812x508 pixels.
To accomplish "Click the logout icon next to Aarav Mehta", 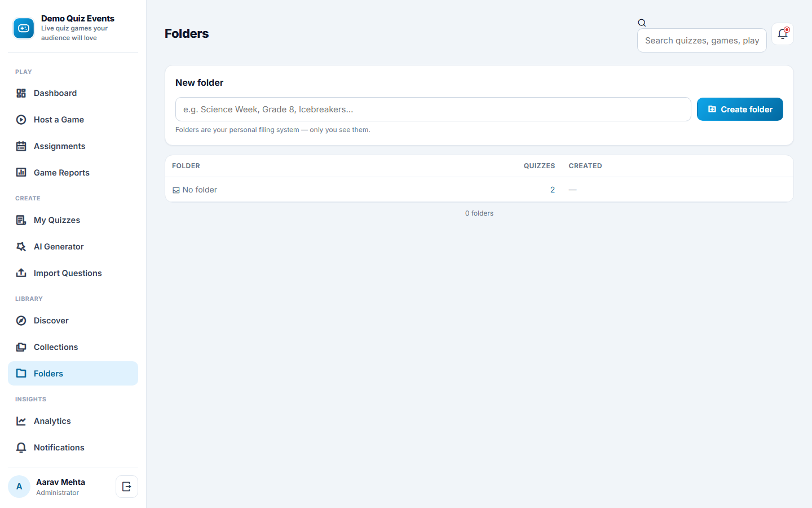I will (x=127, y=487).
